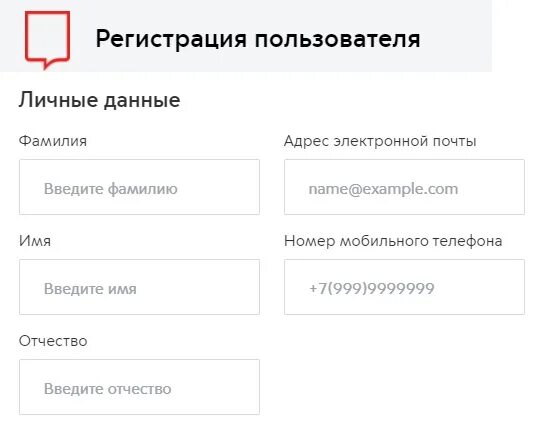Click the 'Фамилия' field label
The image size is (550, 430).
[x=53, y=141]
